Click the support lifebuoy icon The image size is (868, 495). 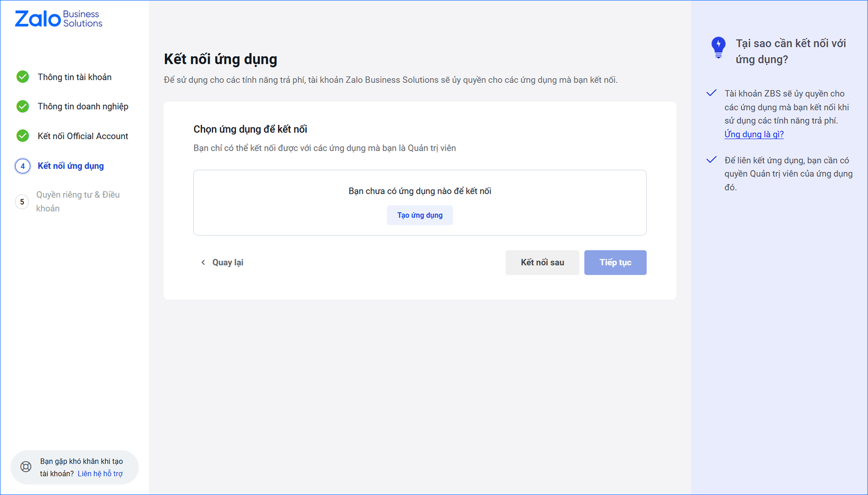(26, 467)
